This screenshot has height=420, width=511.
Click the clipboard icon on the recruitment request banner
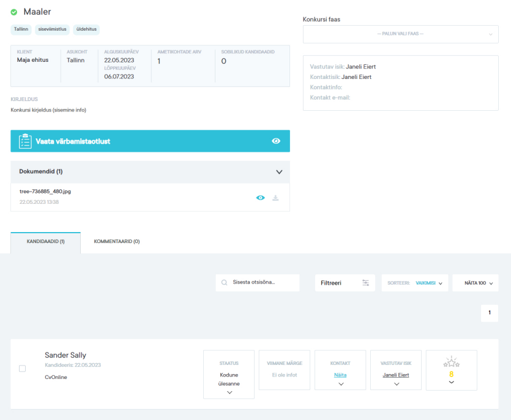click(25, 141)
